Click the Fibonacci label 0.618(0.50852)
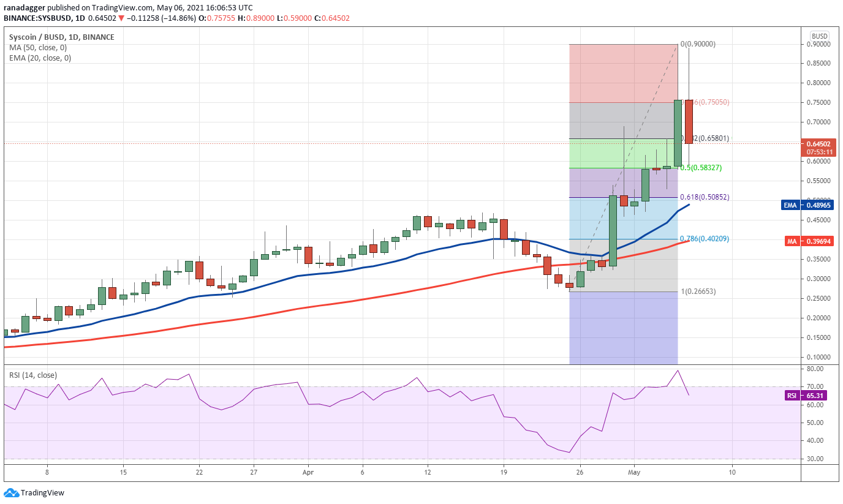This screenshot has height=504, width=843. (x=704, y=197)
